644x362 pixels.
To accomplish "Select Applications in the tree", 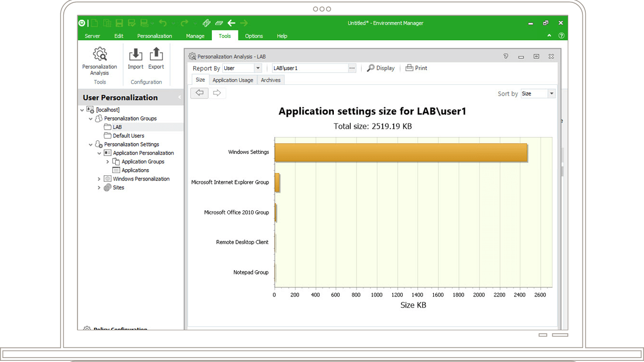I will click(135, 170).
